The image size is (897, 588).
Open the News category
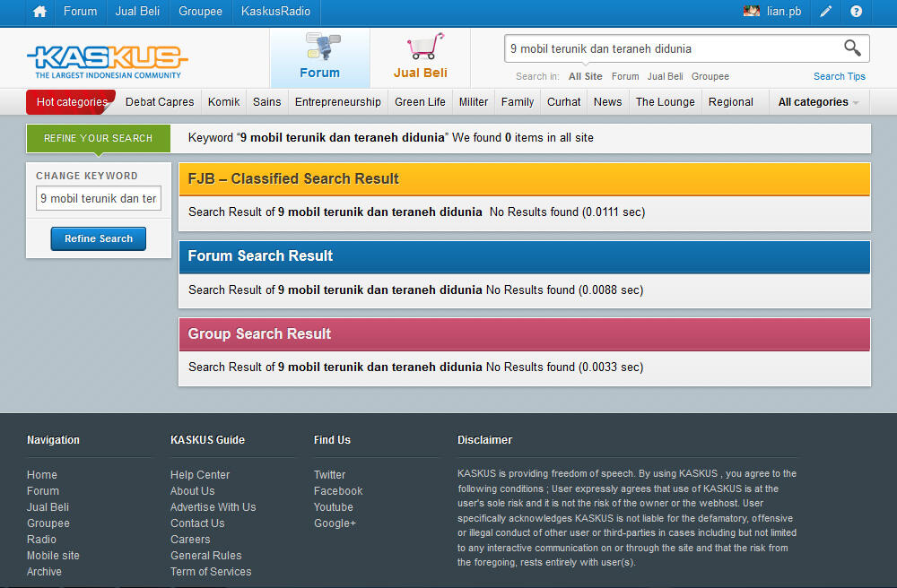coord(607,102)
